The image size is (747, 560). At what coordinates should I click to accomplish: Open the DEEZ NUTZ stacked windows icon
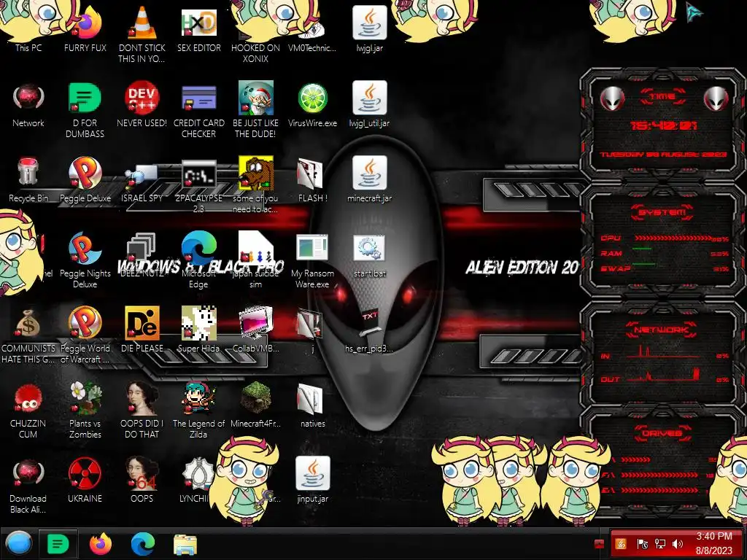[x=142, y=254]
